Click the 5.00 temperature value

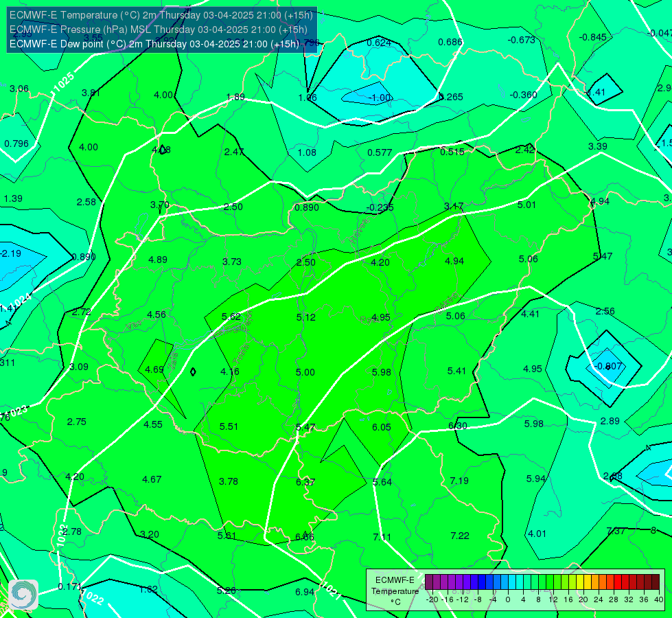pos(305,372)
